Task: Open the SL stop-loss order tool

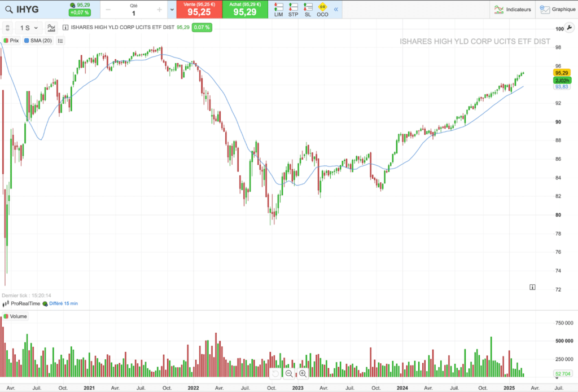Action: [308, 10]
